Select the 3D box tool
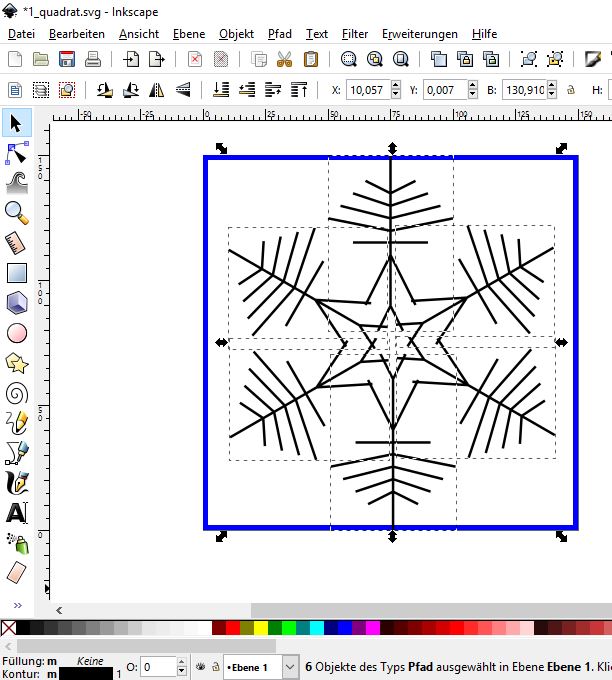This screenshot has width=612, height=680. tap(17, 303)
